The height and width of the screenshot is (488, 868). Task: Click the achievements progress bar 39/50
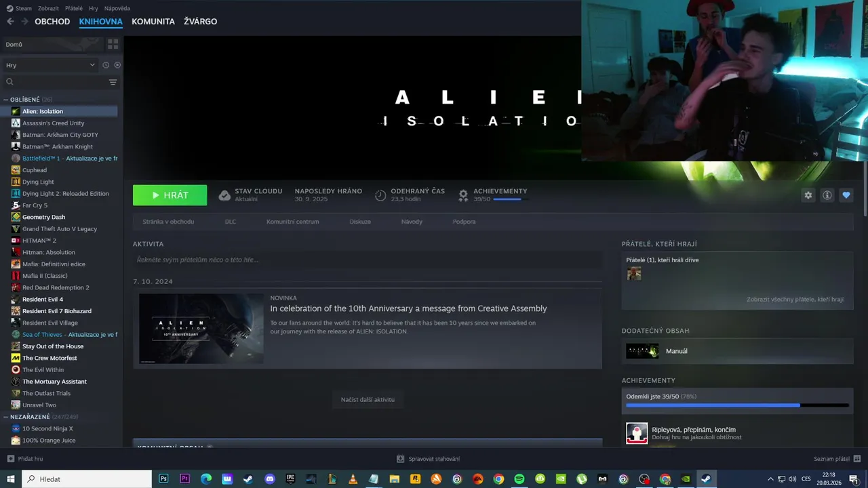pos(737,405)
